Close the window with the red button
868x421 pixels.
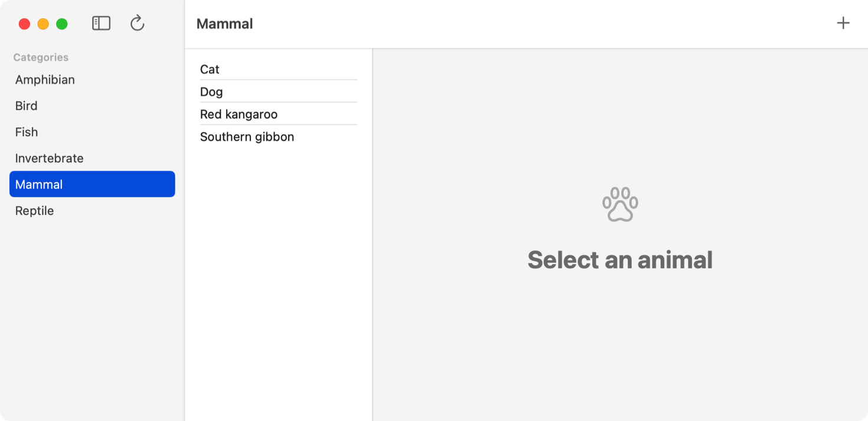pyautogui.click(x=24, y=24)
